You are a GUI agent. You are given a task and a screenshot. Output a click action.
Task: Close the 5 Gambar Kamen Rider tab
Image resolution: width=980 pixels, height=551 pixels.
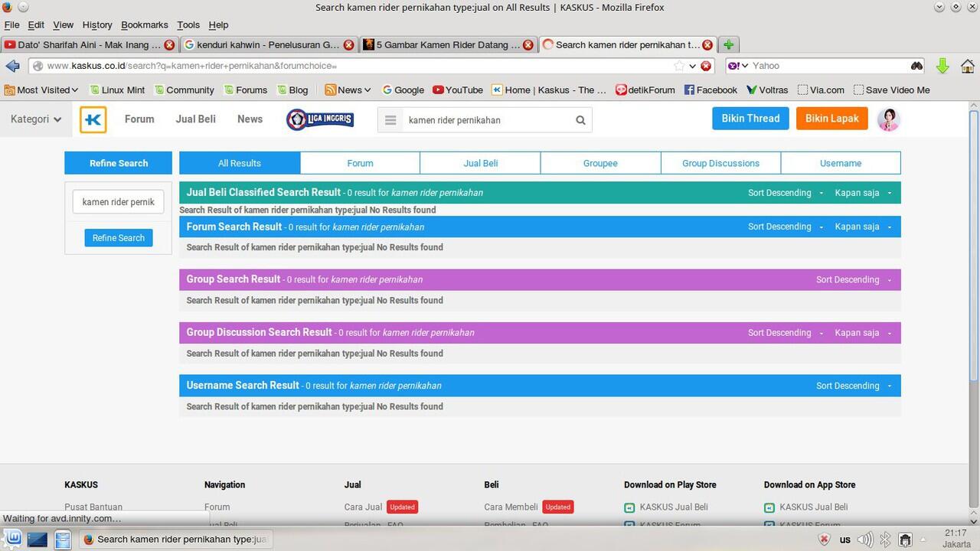click(528, 45)
